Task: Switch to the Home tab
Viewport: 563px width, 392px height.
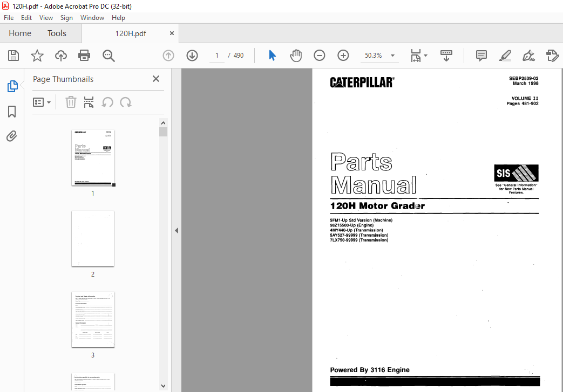Action: tap(20, 33)
